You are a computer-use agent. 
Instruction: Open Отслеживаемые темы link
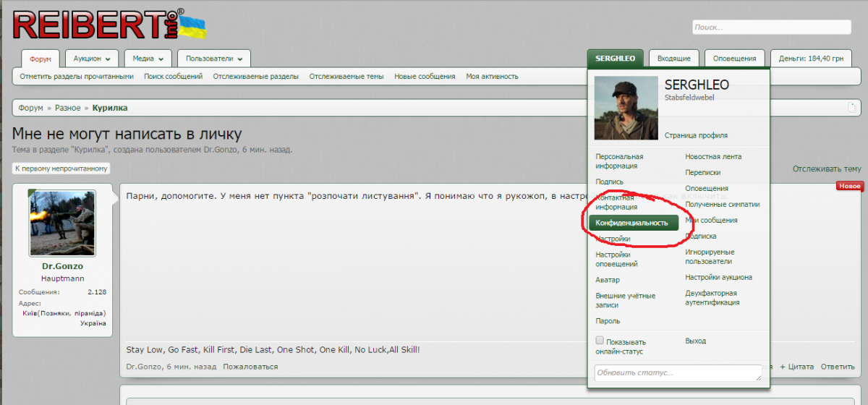click(346, 76)
